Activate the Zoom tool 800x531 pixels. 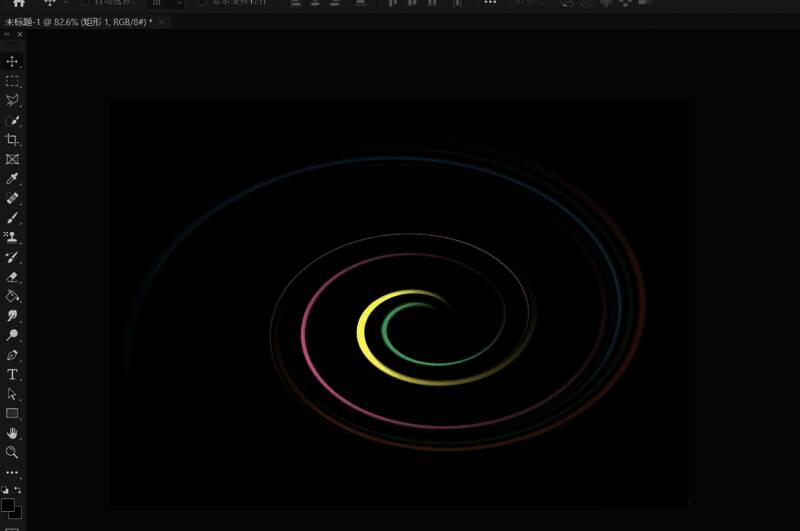coord(12,452)
